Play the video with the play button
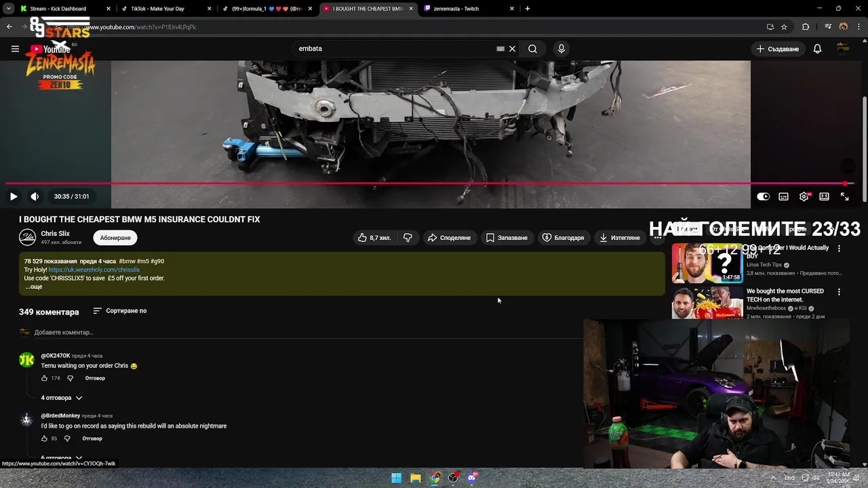The width and height of the screenshot is (868, 488). (x=14, y=197)
